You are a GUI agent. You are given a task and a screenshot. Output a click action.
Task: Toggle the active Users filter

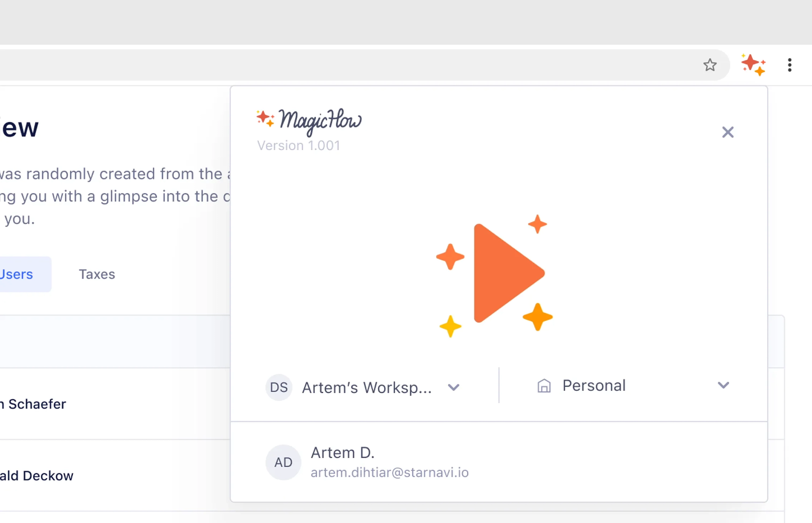(x=16, y=274)
